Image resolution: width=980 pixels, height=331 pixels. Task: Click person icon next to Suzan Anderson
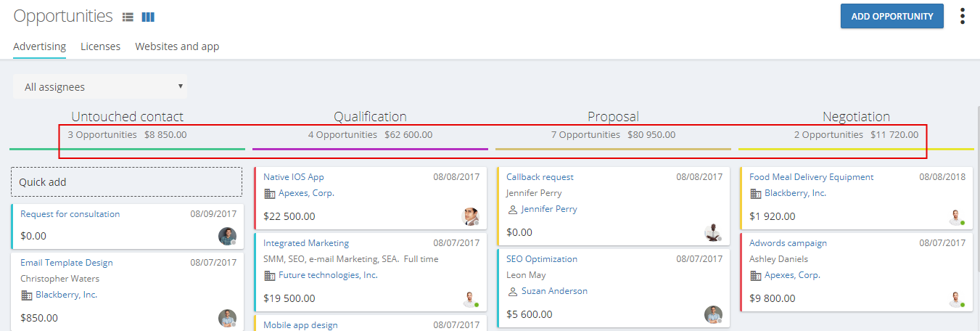[x=513, y=292]
